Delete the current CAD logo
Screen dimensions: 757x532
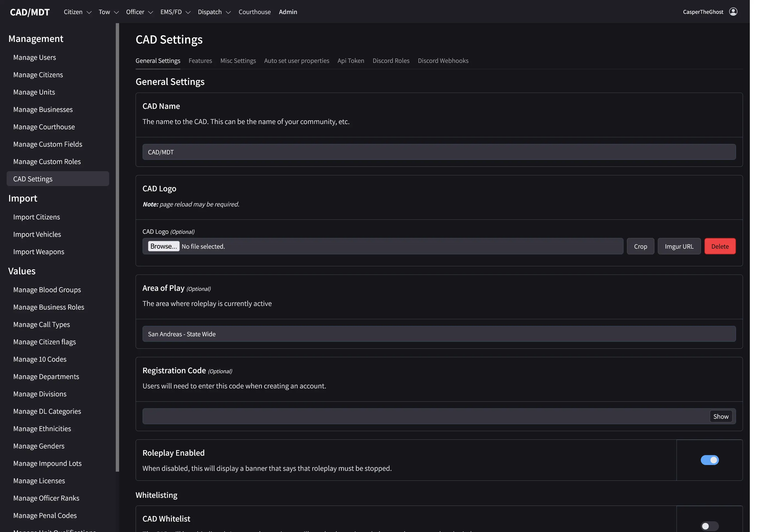[x=720, y=246]
